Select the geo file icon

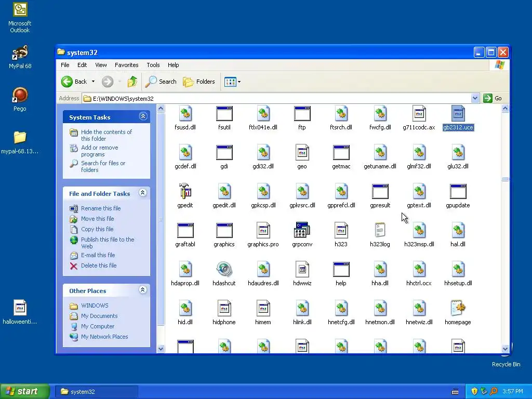tap(302, 152)
